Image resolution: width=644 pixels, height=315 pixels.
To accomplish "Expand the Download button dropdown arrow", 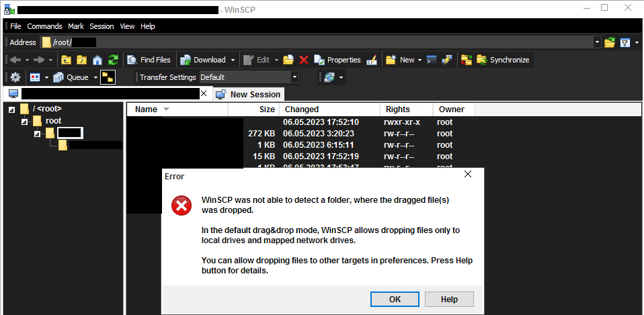I will click(232, 60).
